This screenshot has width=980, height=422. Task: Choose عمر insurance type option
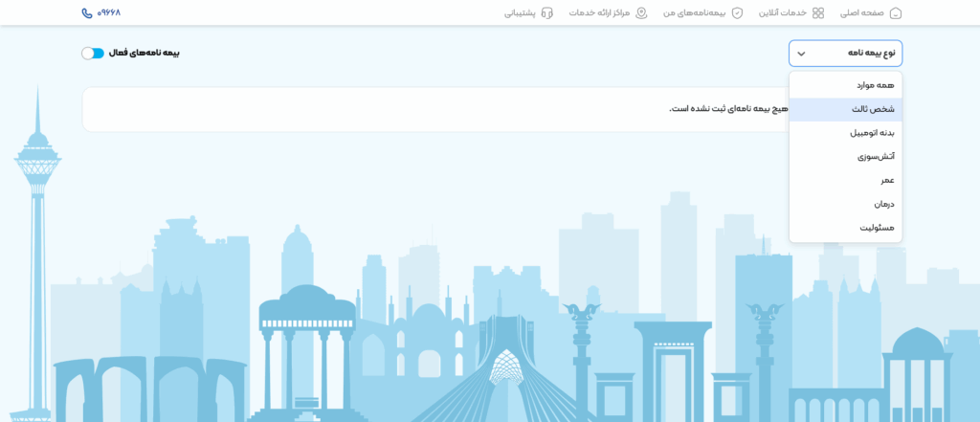tap(887, 180)
